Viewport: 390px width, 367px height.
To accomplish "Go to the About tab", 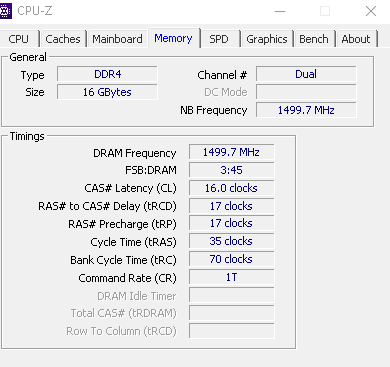I will [x=356, y=39].
